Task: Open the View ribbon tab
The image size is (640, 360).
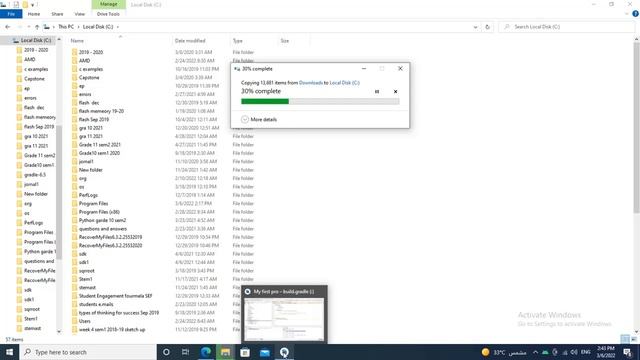Action: (80, 14)
